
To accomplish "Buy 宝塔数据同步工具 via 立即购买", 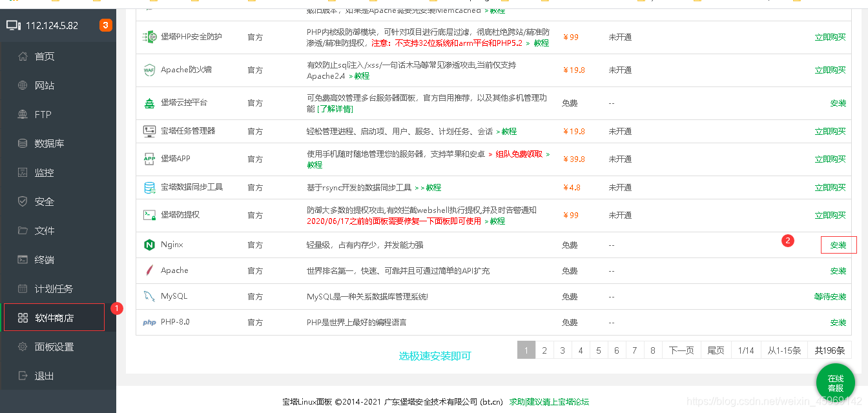I will click(830, 188).
